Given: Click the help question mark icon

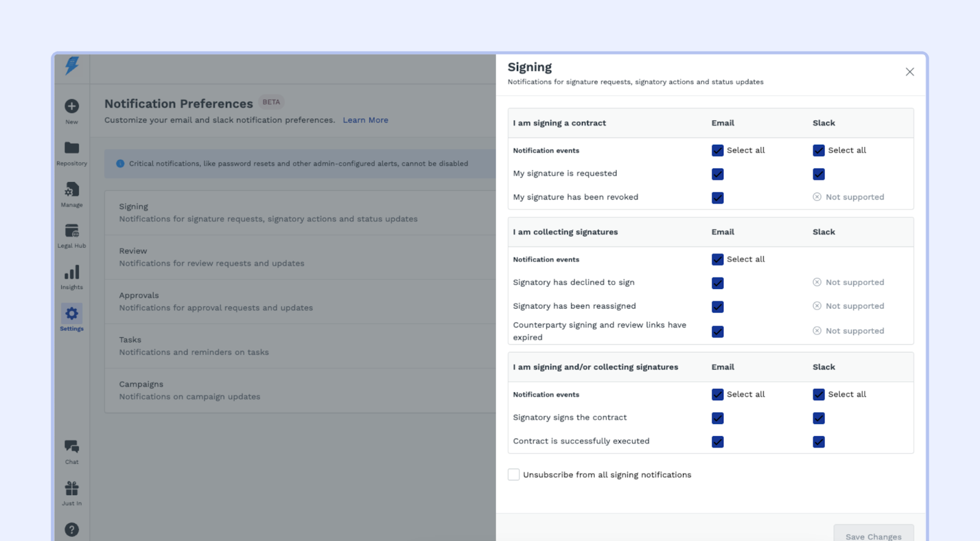Looking at the screenshot, I should click(72, 529).
